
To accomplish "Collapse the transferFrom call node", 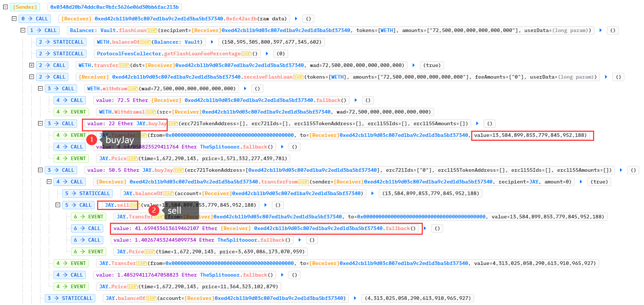I will point(49,182).
